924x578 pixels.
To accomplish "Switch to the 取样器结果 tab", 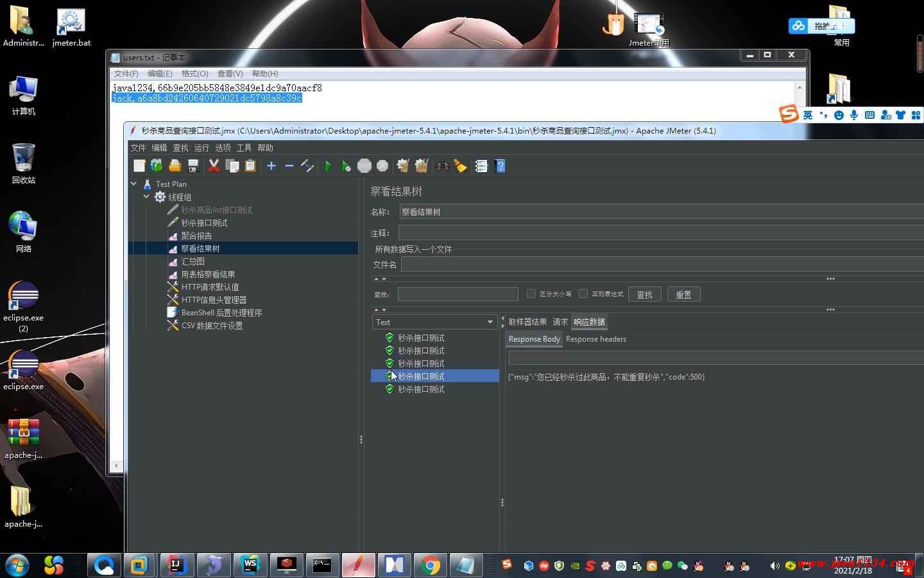I will [527, 322].
